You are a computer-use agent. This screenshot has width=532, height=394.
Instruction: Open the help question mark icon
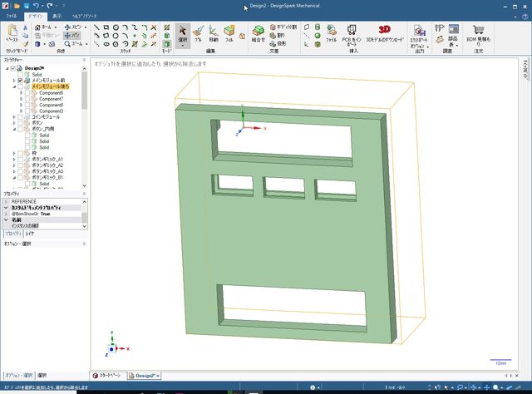pyautogui.click(x=525, y=17)
